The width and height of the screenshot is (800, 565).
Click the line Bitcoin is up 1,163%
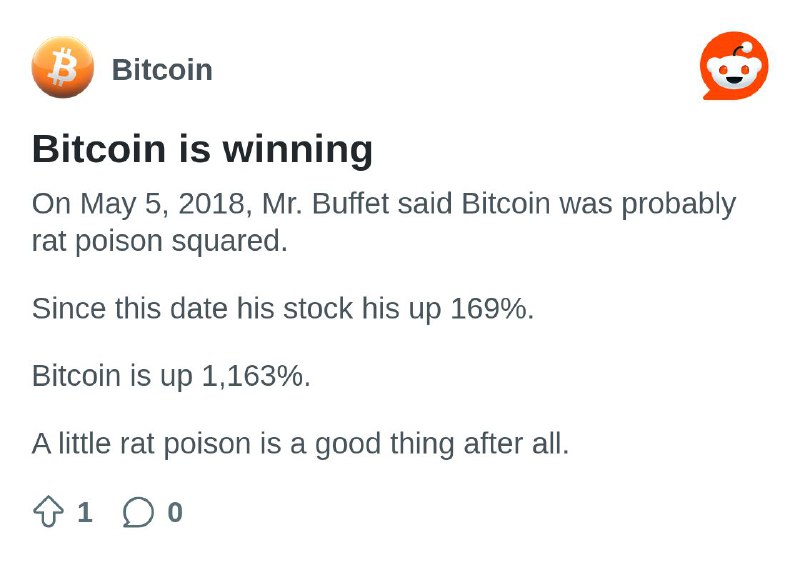click(x=171, y=376)
